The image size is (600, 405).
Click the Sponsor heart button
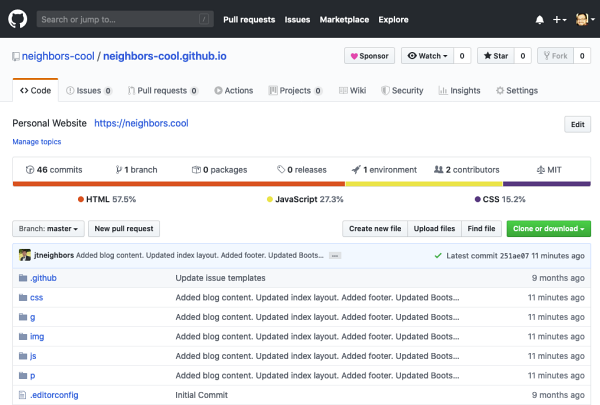[370, 56]
